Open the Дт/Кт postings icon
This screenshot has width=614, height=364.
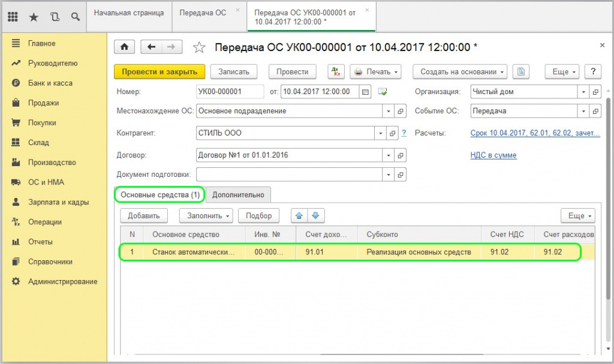click(336, 72)
